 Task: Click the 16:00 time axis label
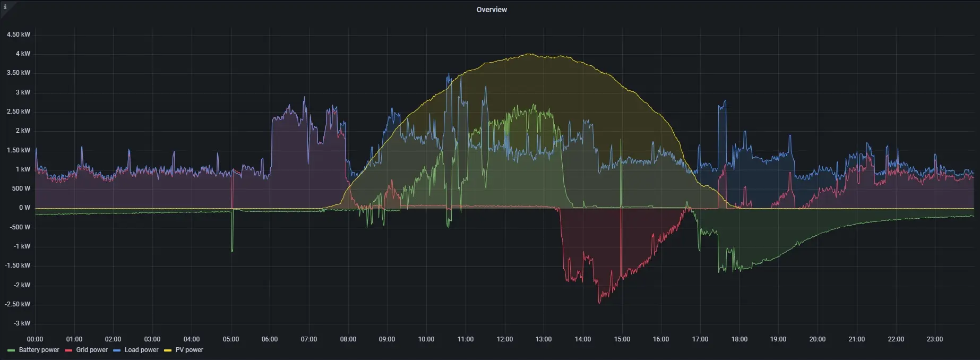[x=661, y=339]
